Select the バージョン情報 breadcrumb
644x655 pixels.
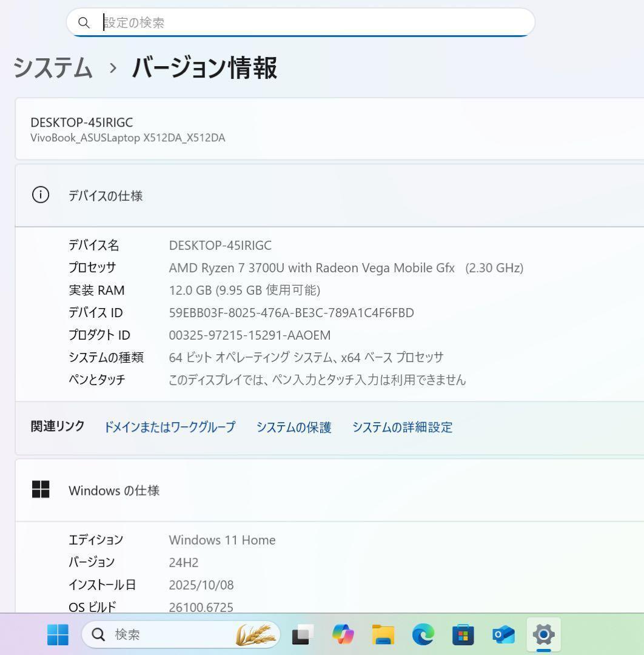coord(205,69)
